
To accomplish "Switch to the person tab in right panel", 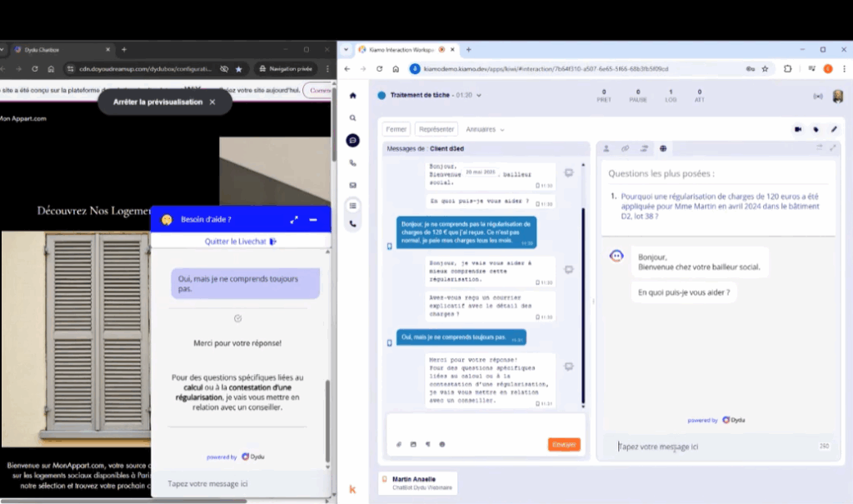I will 606,148.
